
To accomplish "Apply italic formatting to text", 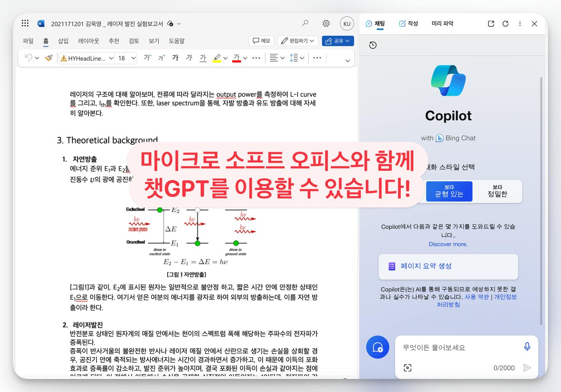I will 189,58.
